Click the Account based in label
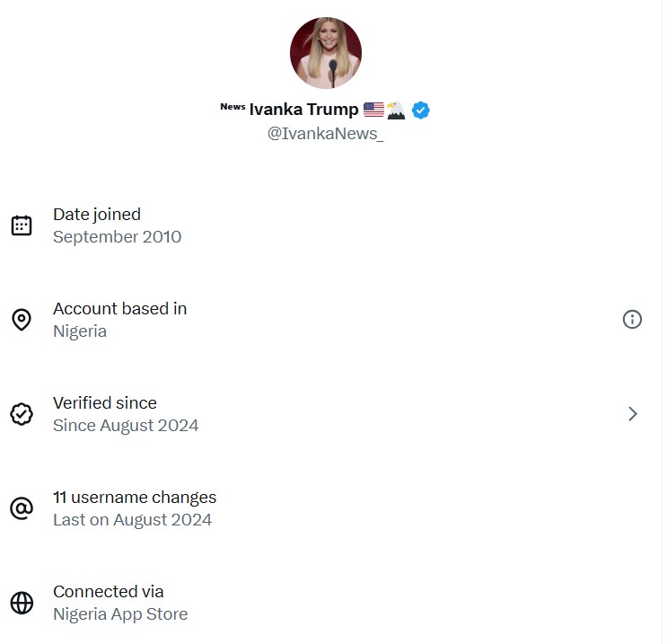667x644 pixels. (x=119, y=309)
